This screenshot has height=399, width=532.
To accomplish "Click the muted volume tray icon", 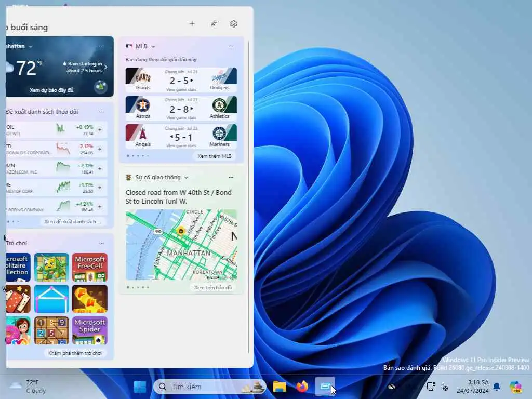I will 444,387.
